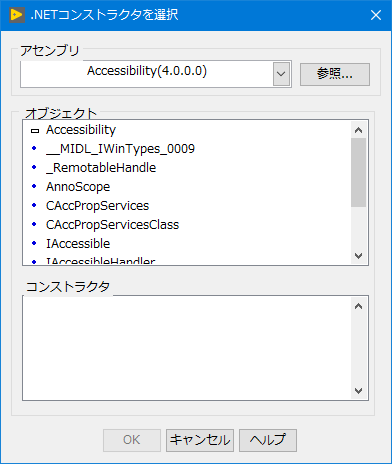Screen dimensions: 392x464
Task: Collapse the Accessibility tree node
Action: [x=35, y=131]
